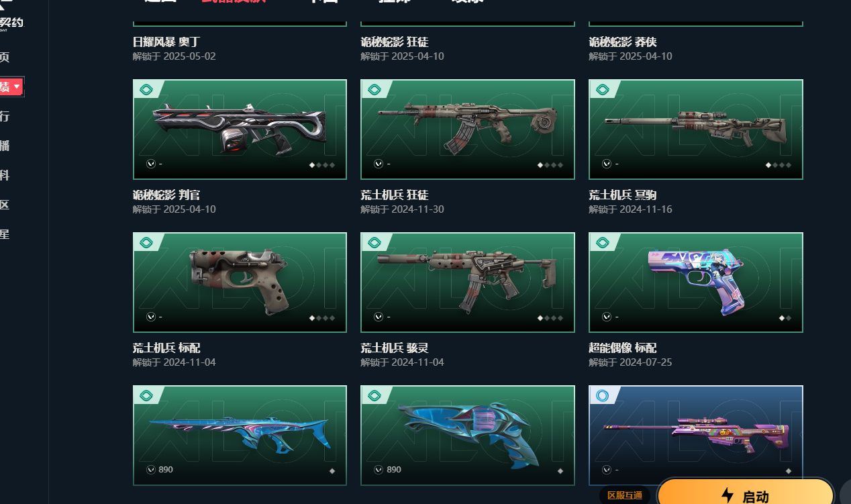The height and width of the screenshot is (504, 851).
Task: Open the 荒土机兵 冥驹 sniper rifle thumbnail
Action: (x=696, y=130)
